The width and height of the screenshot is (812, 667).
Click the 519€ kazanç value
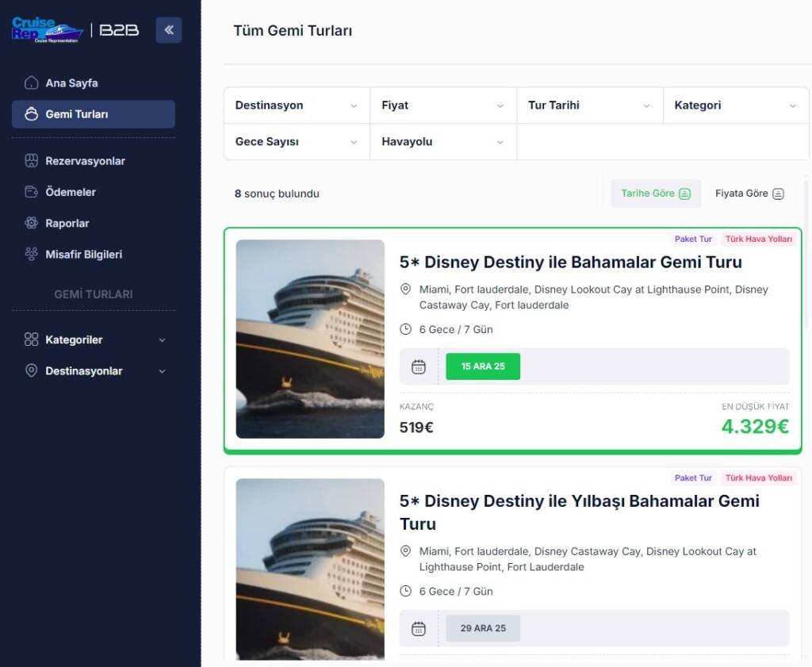(x=416, y=427)
